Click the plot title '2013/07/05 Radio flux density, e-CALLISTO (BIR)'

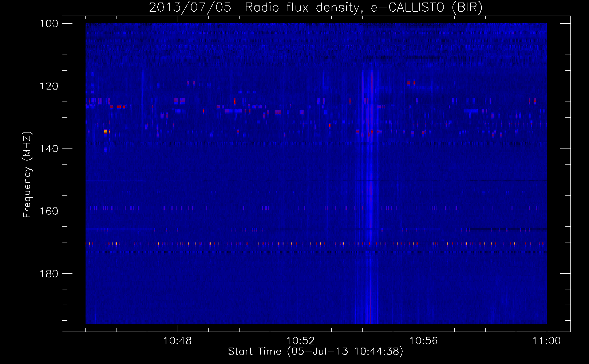316,7
